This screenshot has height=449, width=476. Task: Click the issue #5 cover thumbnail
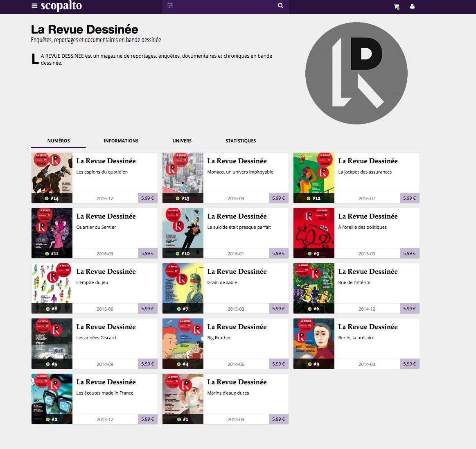coord(52,343)
